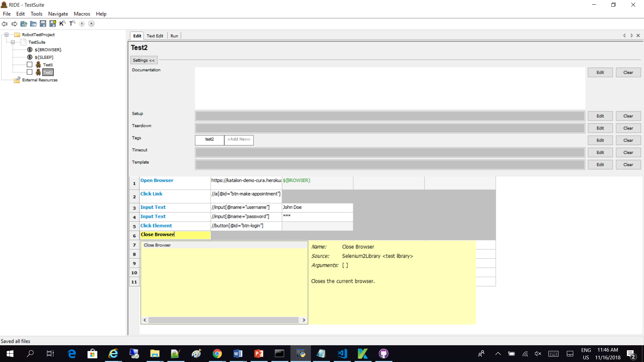The height and width of the screenshot is (362, 644).
Task: Click the Save All icon
Action: [53, 24]
